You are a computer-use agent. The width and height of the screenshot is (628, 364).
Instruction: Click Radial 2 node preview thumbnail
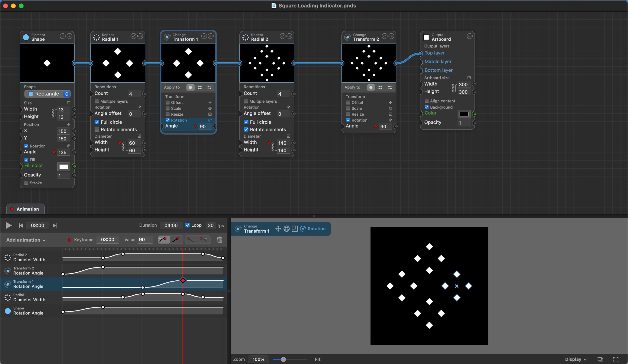tap(267, 63)
